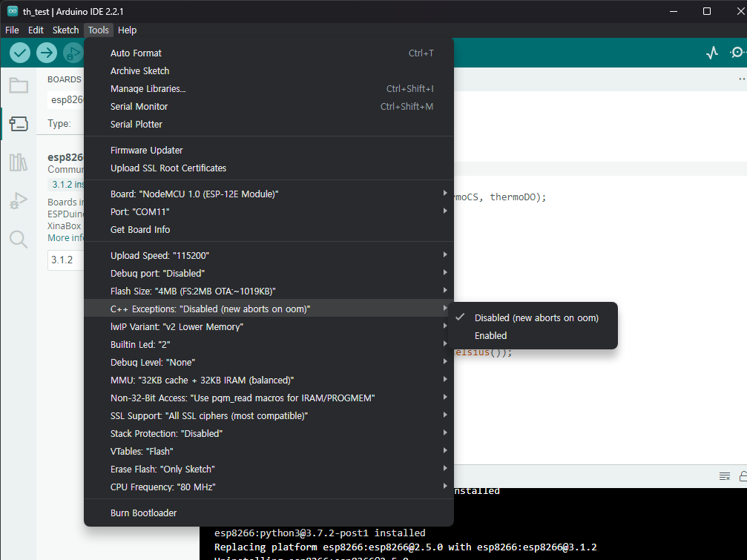Open Serial Monitor from Tools menu
Screen dimensions: 747x560
point(269,106)
